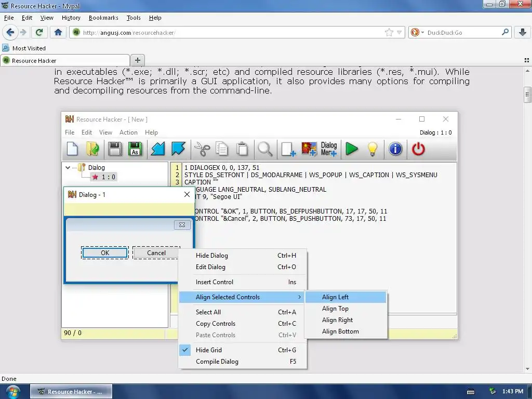Choose Edit Dialog from context menu

pyautogui.click(x=243, y=267)
